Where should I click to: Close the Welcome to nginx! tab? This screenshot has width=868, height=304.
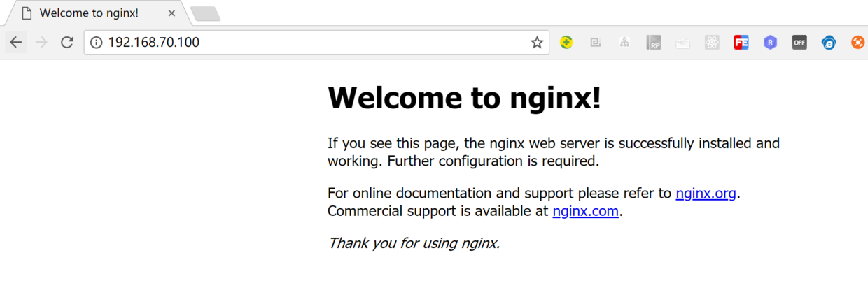click(x=171, y=13)
